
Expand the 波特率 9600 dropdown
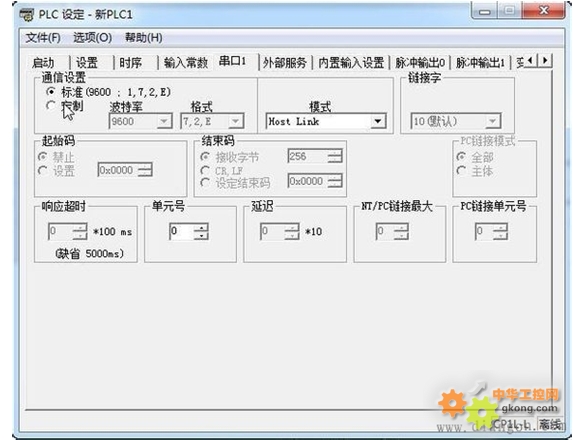[x=164, y=121]
